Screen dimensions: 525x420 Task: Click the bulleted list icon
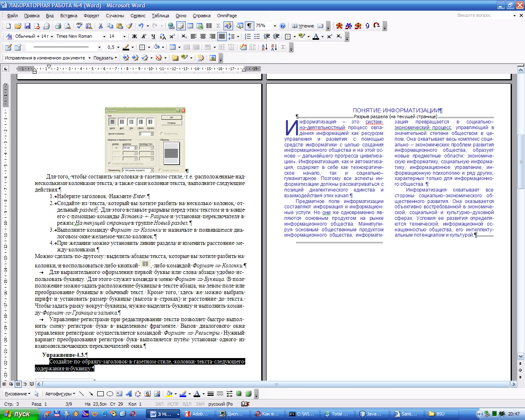[x=257, y=37]
